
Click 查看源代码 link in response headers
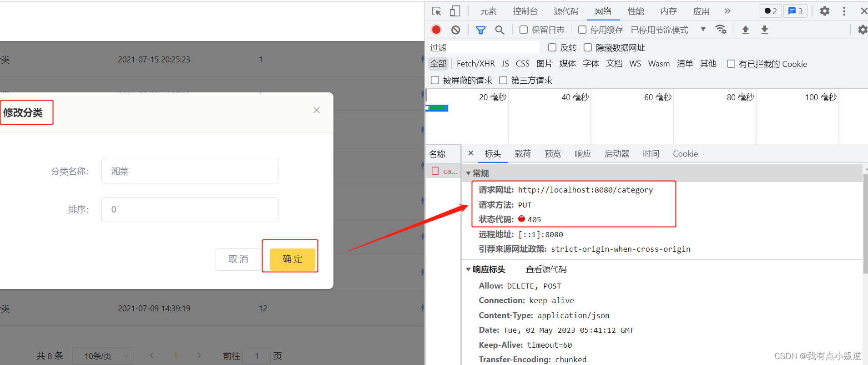tap(546, 269)
